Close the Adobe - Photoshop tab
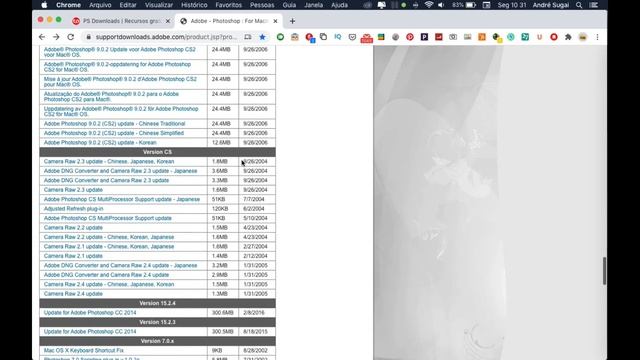640x360 pixels. pos(275,21)
